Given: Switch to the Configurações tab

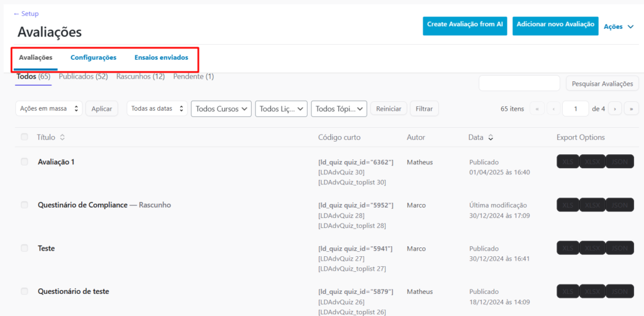Looking at the screenshot, I should click(93, 57).
